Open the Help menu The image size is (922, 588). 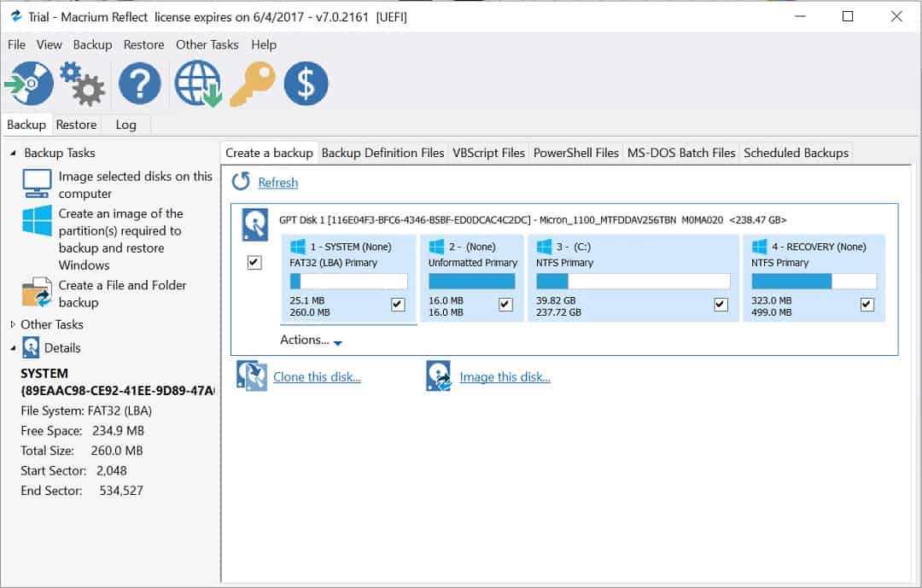[x=264, y=44]
